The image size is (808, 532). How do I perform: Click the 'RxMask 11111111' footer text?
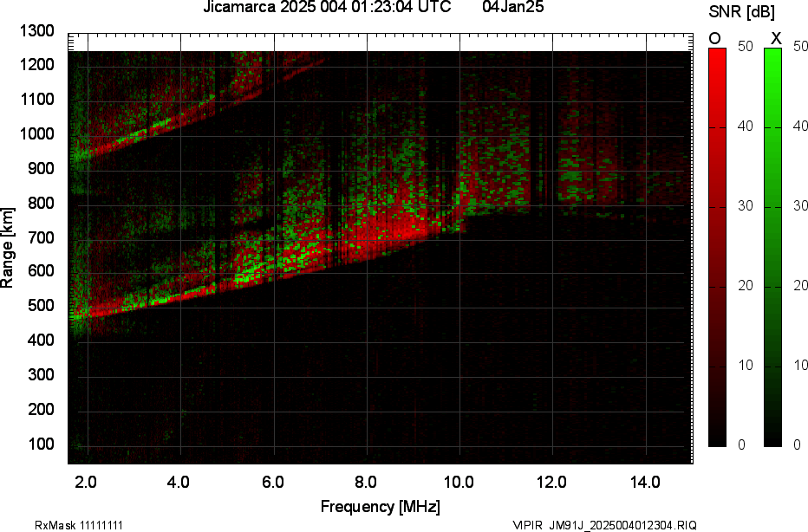pos(79,525)
